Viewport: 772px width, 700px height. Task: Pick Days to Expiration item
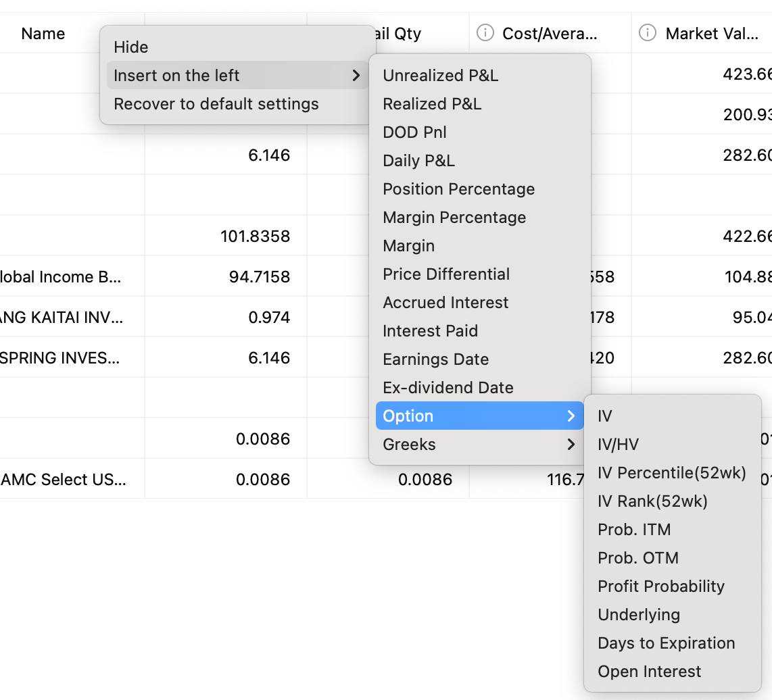point(666,643)
